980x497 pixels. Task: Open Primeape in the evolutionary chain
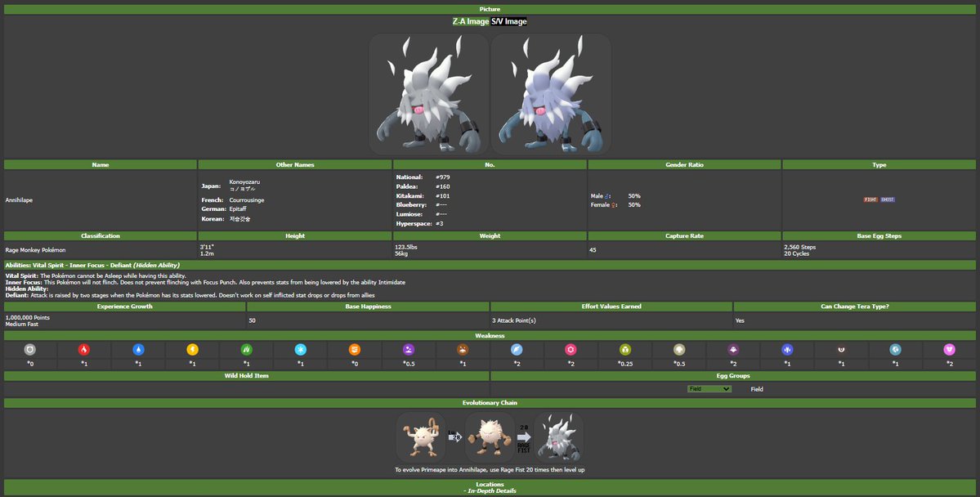click(x=490, y=437)
